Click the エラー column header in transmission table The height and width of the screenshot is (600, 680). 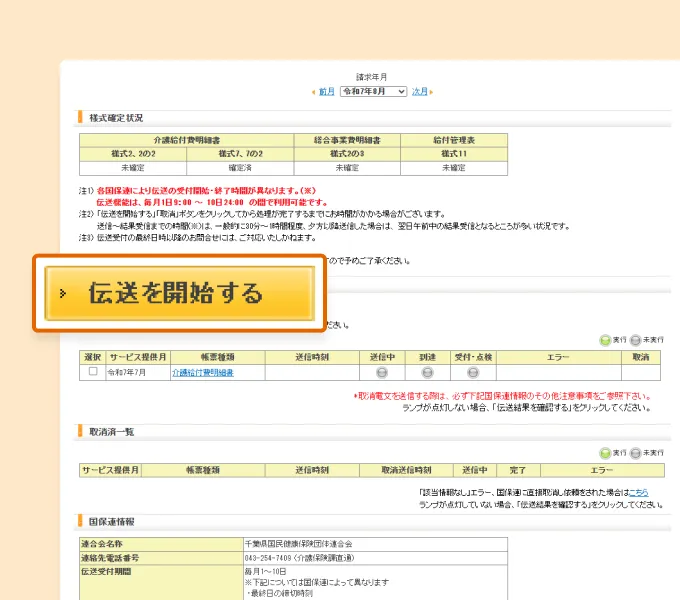pyautogui.click(x=559, y=357)
